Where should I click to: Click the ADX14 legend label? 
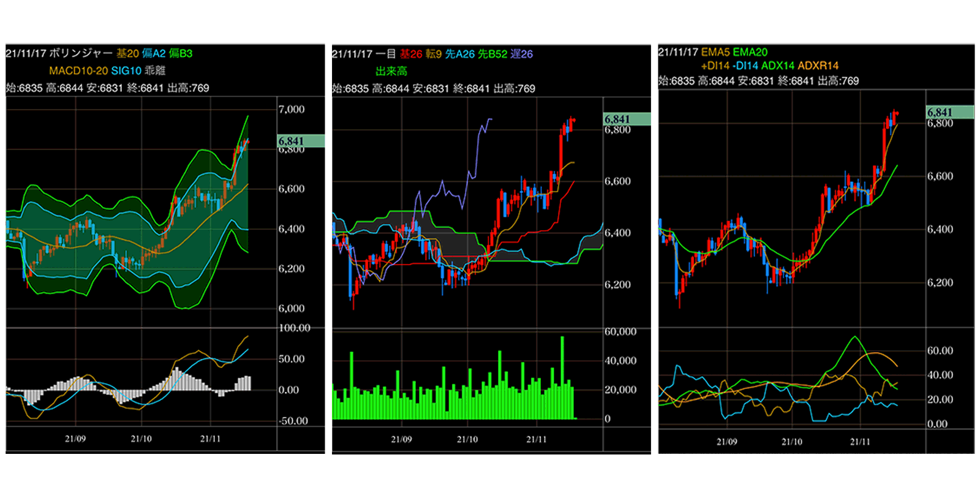(778, 66)
